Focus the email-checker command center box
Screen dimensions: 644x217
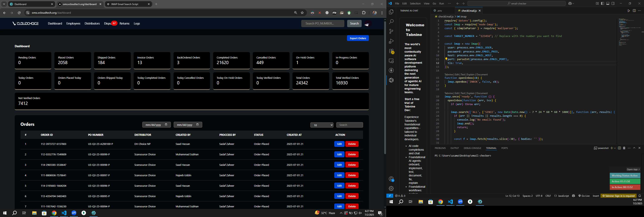pyautogui.click(x=516, y=3)
